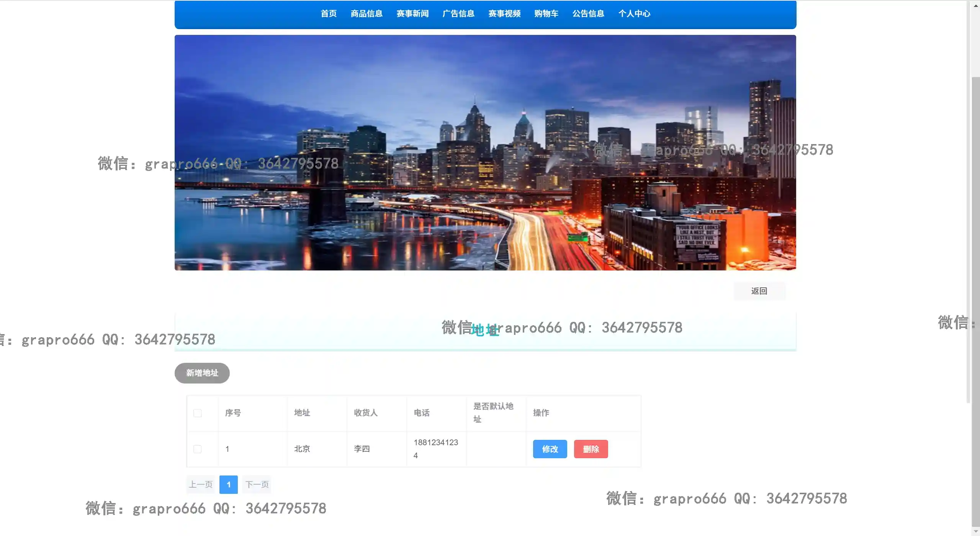Toggle the select-all checkbox in the table header
980x536 pixels.
coord(198,413)
